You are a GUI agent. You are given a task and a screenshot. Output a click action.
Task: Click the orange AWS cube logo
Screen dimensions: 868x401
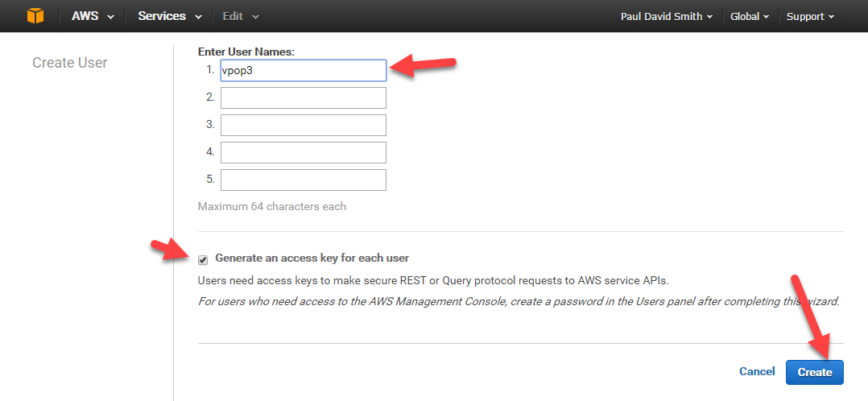[35, 16]
